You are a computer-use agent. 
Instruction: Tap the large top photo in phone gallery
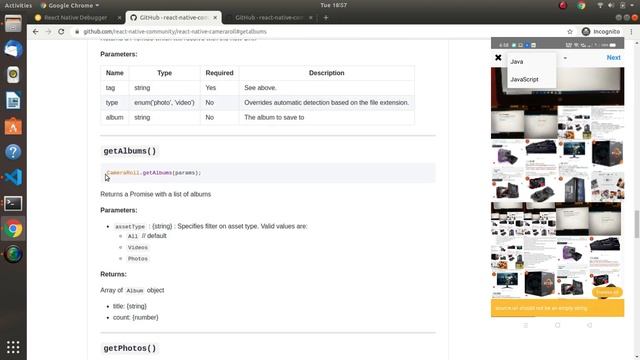[x=557, y=87]
